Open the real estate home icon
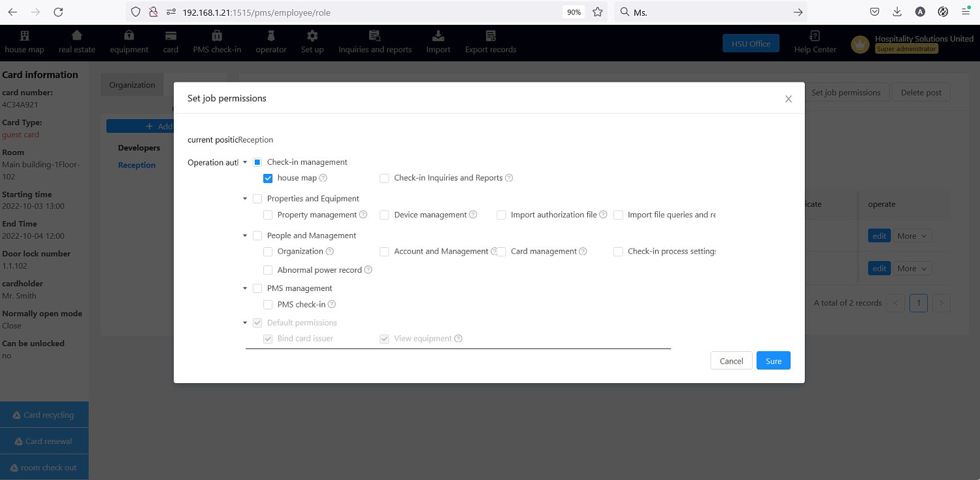This screenshot has height=480, width=980. point(77,36)
